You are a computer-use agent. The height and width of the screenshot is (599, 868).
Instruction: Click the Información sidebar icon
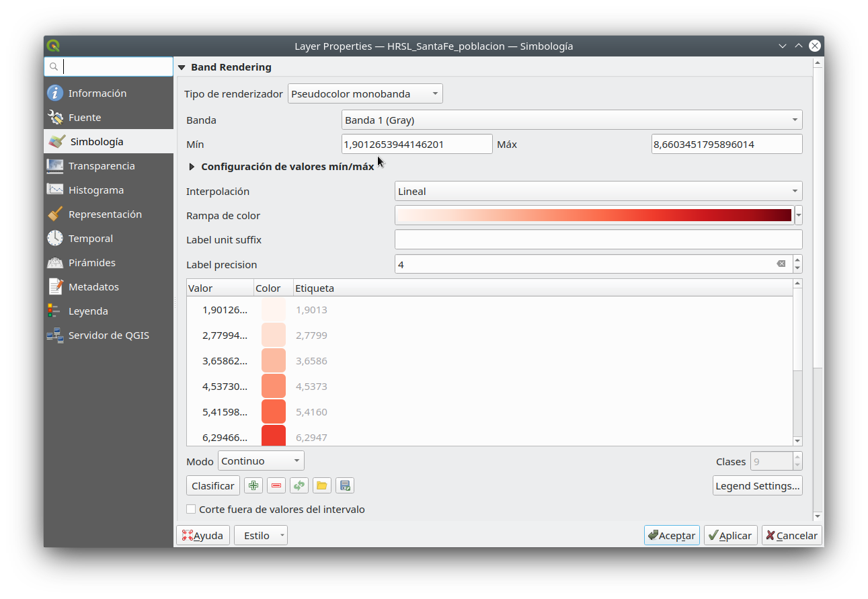[x=55, y=93]
